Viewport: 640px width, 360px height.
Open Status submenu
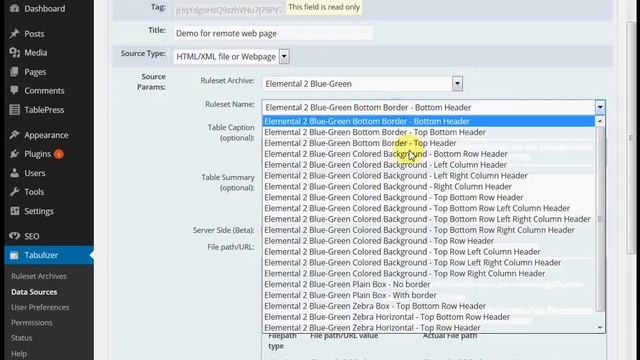pyautogui.click(x=22, y=338)
